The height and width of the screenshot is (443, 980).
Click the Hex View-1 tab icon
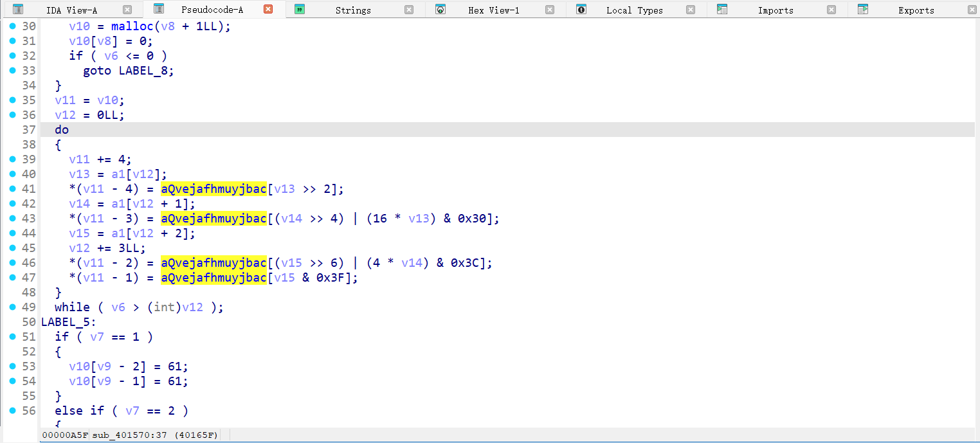(x=440, y=10)
